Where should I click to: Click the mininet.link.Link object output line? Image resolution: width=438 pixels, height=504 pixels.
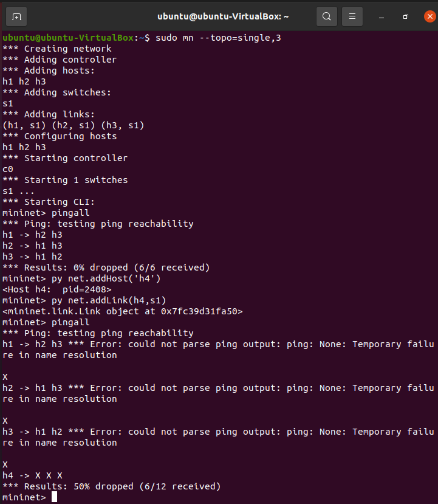coord(122,311)
